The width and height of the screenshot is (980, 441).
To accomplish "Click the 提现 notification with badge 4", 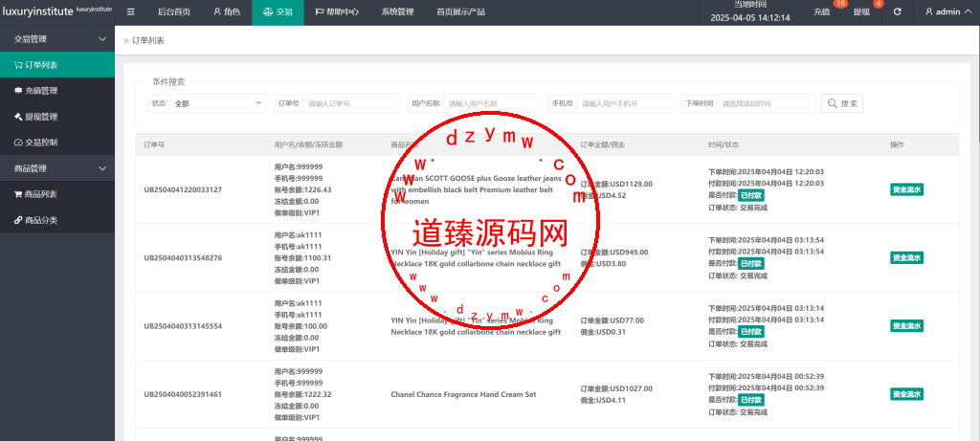I will 861,11.
